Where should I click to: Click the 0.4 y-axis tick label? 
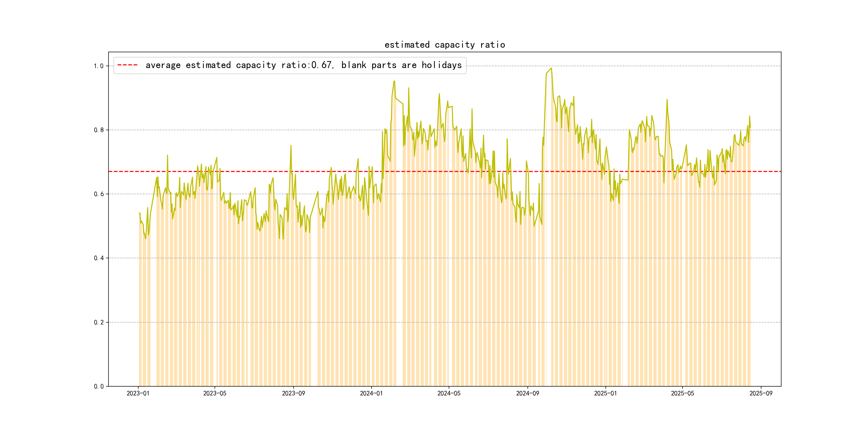98,258
